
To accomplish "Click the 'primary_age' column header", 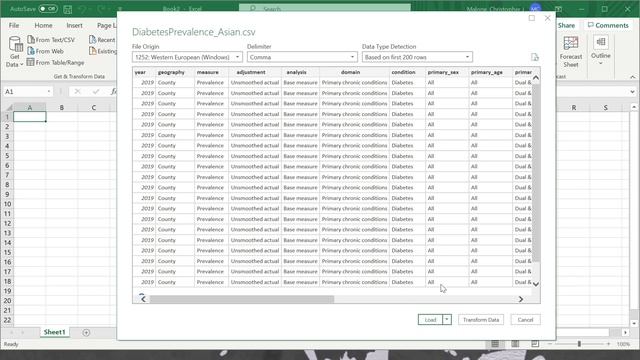I will [490, 72].
